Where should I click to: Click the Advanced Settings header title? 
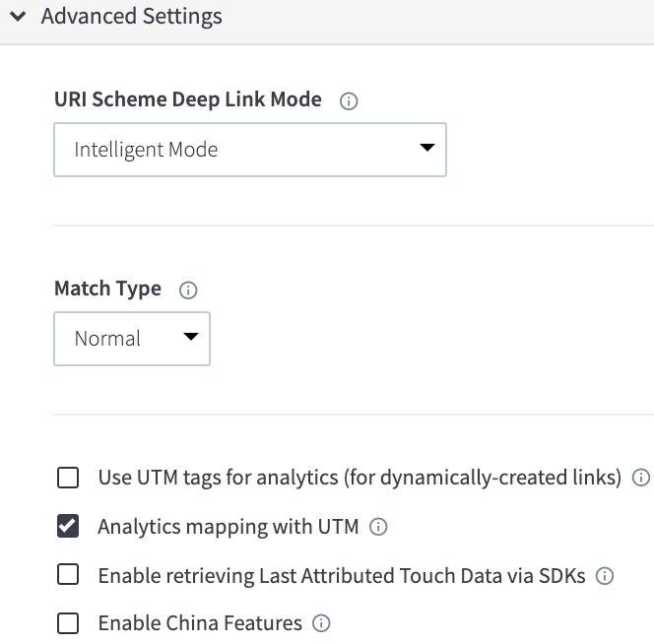[x=131, y=17]
